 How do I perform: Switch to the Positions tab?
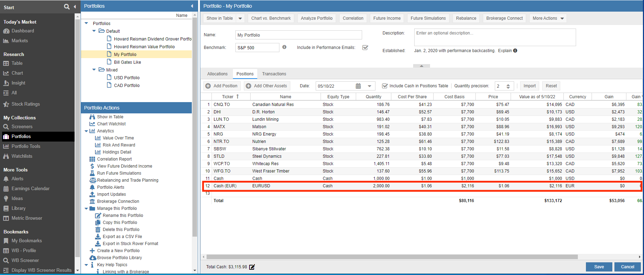tap(245, 74)
